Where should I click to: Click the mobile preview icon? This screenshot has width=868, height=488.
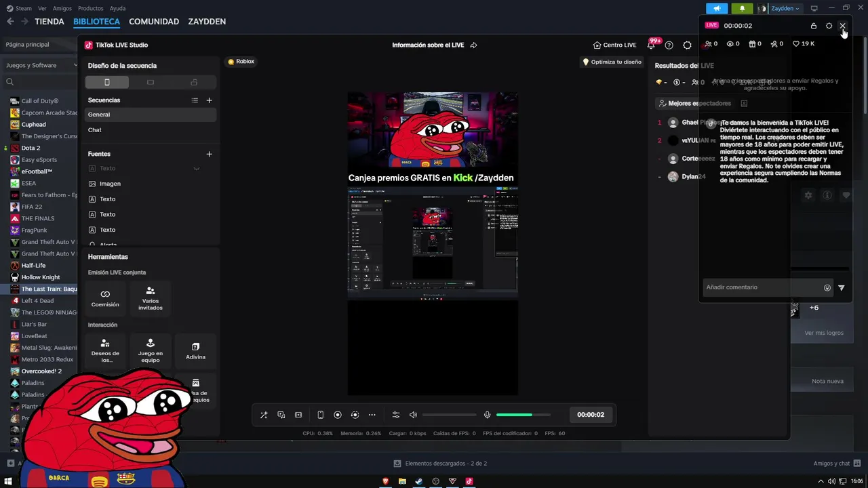[321, 415]
